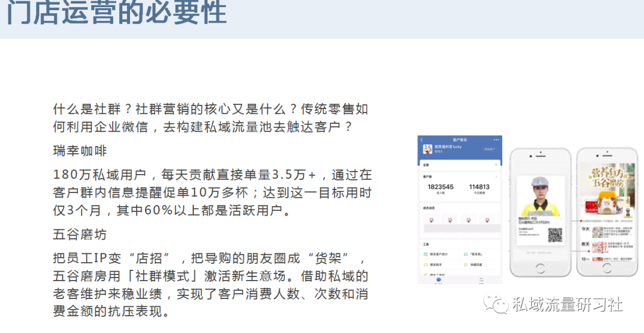Click the 五谷磨坊 heading text
Viewport: 644px width, 333px height.
(80, 235)
